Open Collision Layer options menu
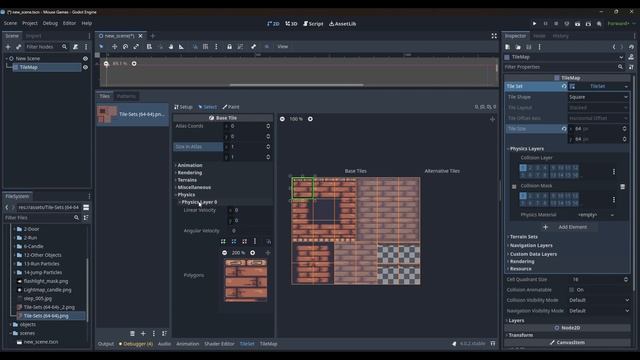The image size is (640, 360). click(x=614, y=172)
